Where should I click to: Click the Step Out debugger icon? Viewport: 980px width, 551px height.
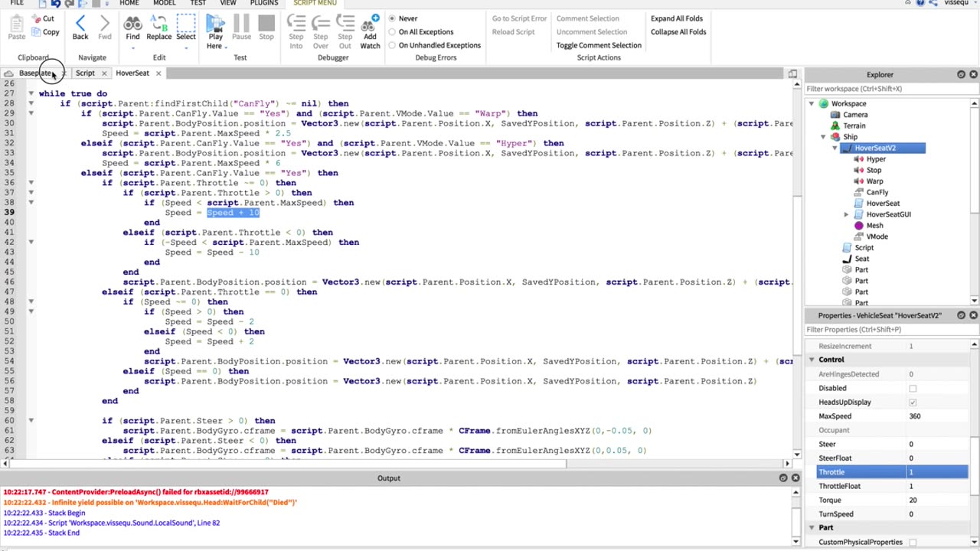[x=345, y=23]
